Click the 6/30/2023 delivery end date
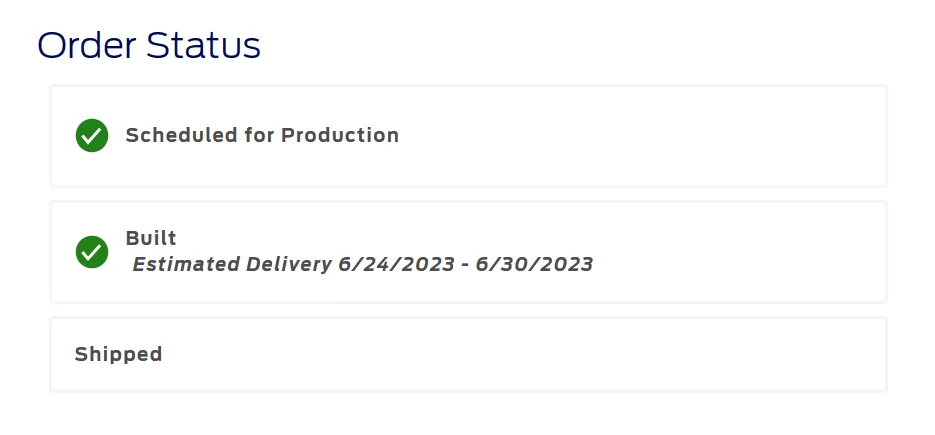Viewport: 935px width, 435px height. point(534,265)
